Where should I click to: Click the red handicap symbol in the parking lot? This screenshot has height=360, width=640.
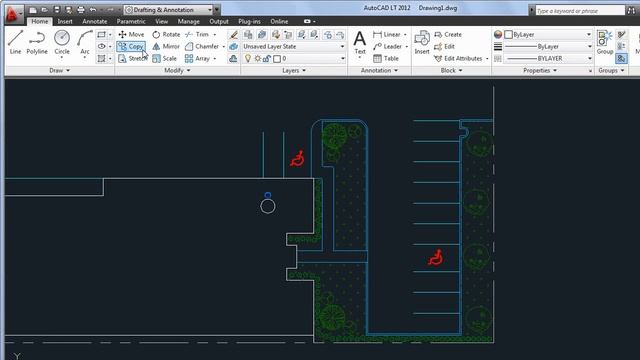click(436, 258)
